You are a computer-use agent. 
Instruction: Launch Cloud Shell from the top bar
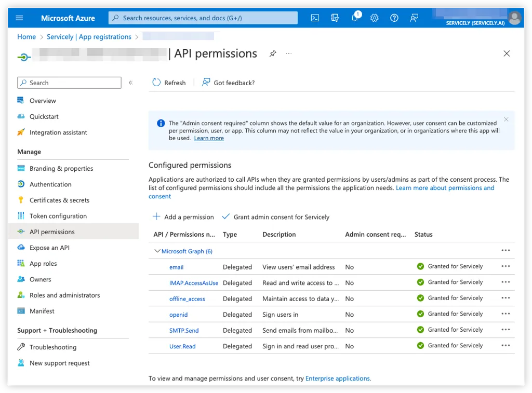pos(315,18)
